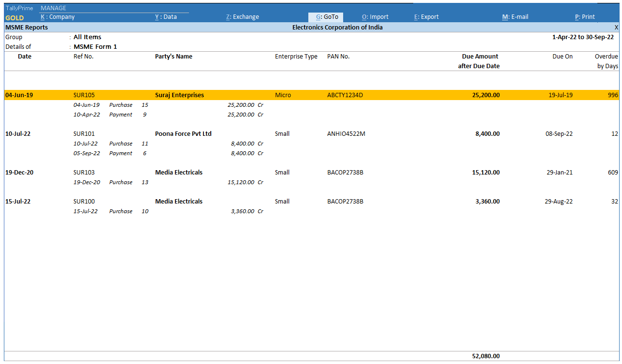The image size is (622, 364).
Task: Open the O: Import menu
Action: click(x=375, y=17)
